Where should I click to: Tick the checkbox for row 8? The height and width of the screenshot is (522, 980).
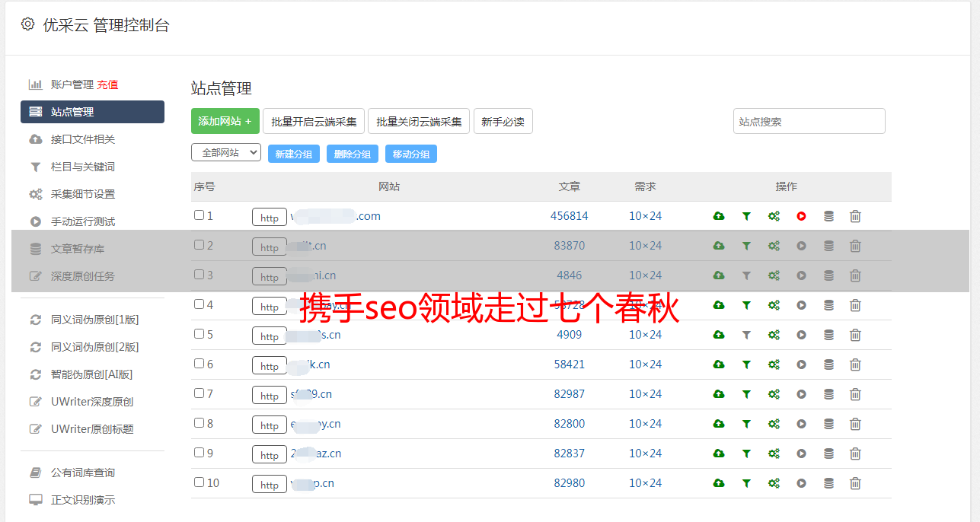[199, 423]
